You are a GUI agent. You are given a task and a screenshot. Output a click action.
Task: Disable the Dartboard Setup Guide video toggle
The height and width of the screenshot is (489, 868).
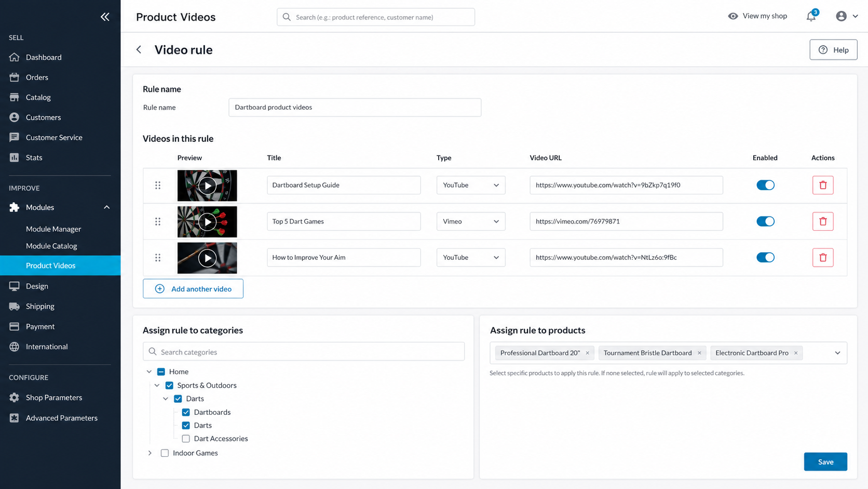point(765,185)
